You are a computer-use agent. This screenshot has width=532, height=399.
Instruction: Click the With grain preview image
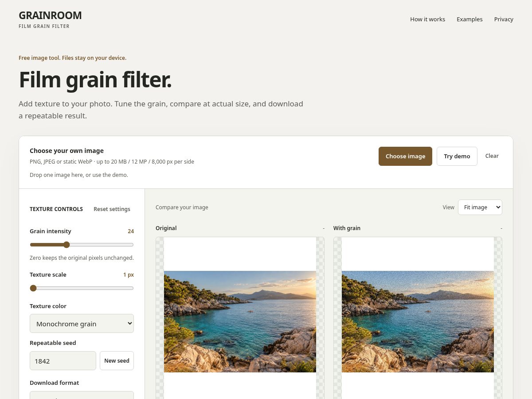(418, 321)
